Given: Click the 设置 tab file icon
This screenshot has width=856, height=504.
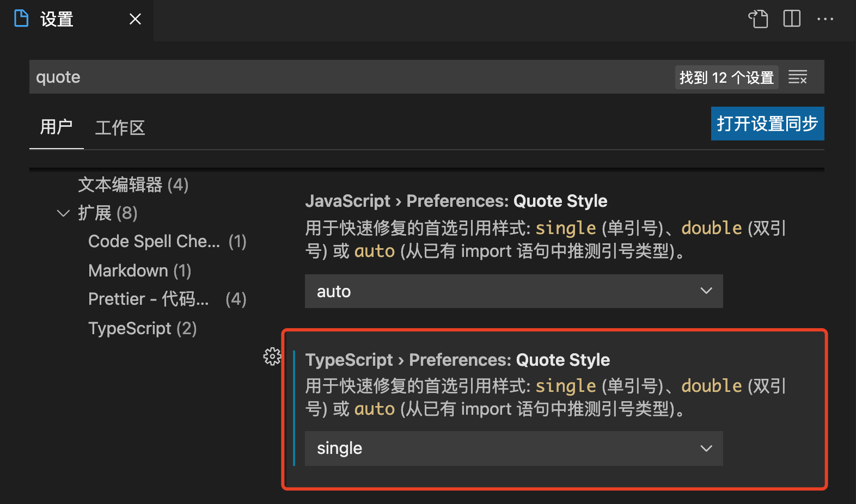Looking at the screenshot, I should click(21, 19).
